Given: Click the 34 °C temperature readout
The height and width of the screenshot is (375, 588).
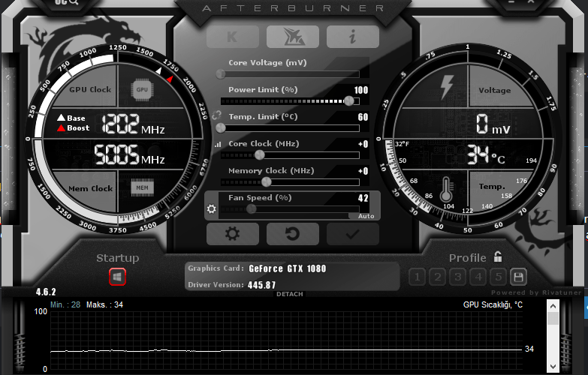Looking at the screenshot, I should [x=487, y=155].
